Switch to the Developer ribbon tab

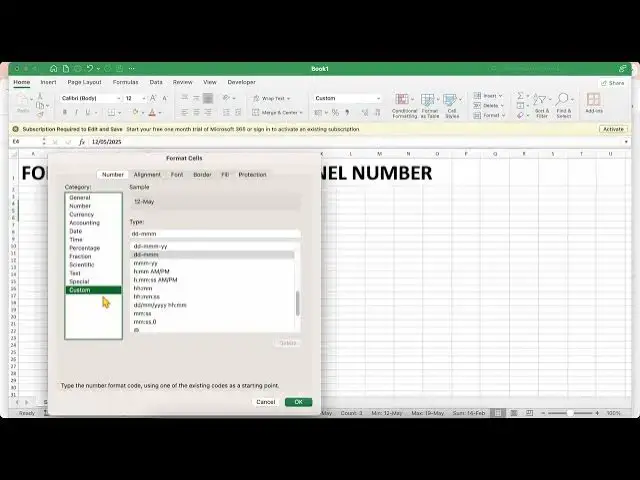[x=241, y=82]
